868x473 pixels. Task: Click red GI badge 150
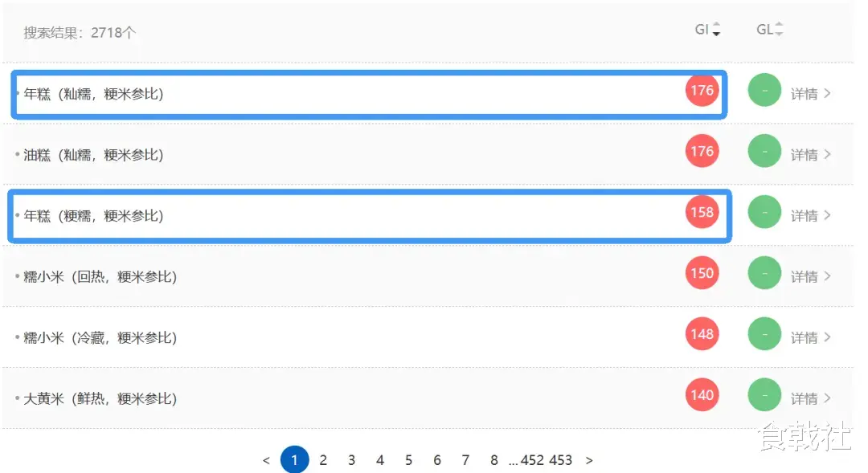click(x=702, y=274)
